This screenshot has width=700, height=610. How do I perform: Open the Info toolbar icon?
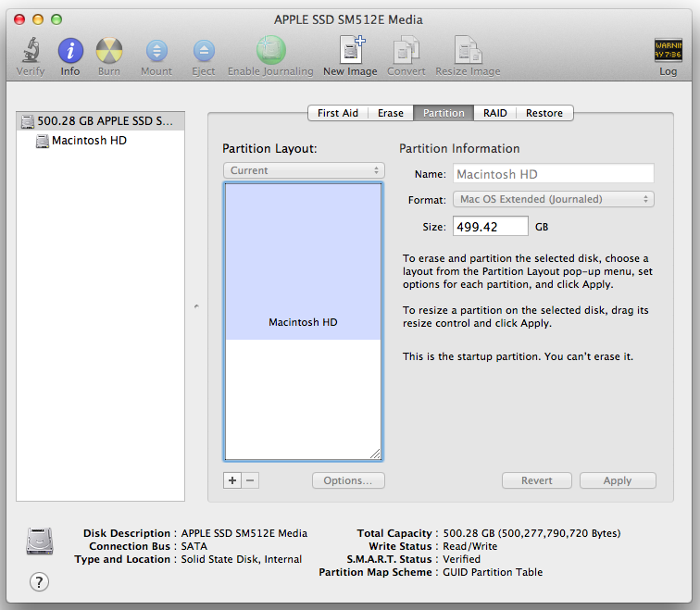tap(70, 51)
